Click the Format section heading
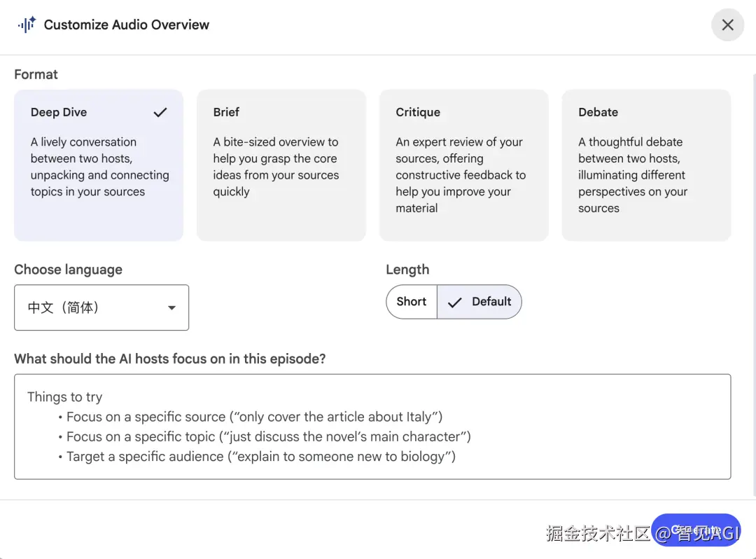Image resolution: width=756 pixels, height=559 pixels. (x=36, y=74)
